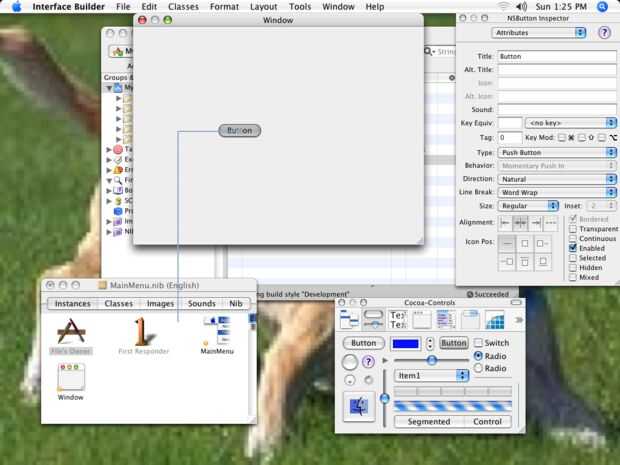Select the Switch checkbox in the palette
The height and width of the screenshot is (465, 620).
click(478, 342)
